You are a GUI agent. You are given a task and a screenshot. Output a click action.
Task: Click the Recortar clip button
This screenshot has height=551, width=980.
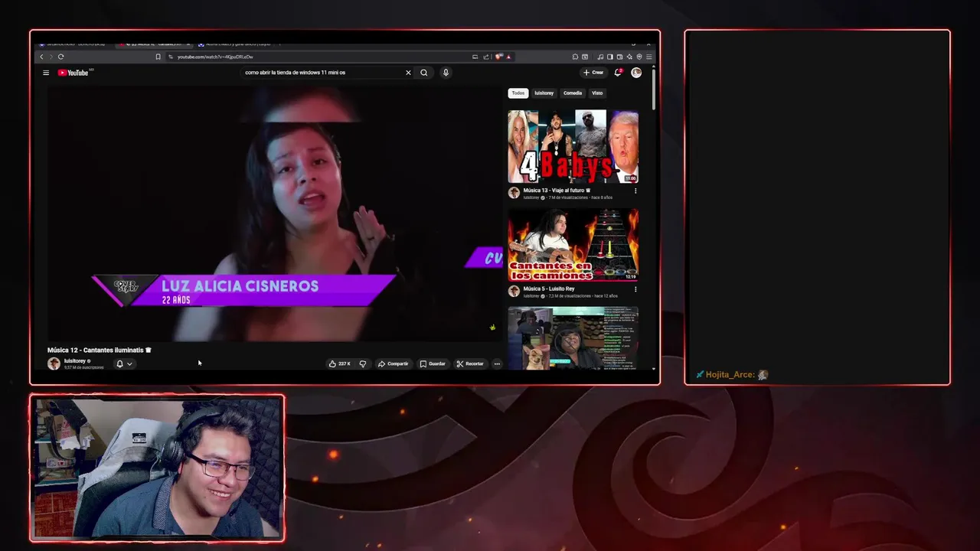470,364
